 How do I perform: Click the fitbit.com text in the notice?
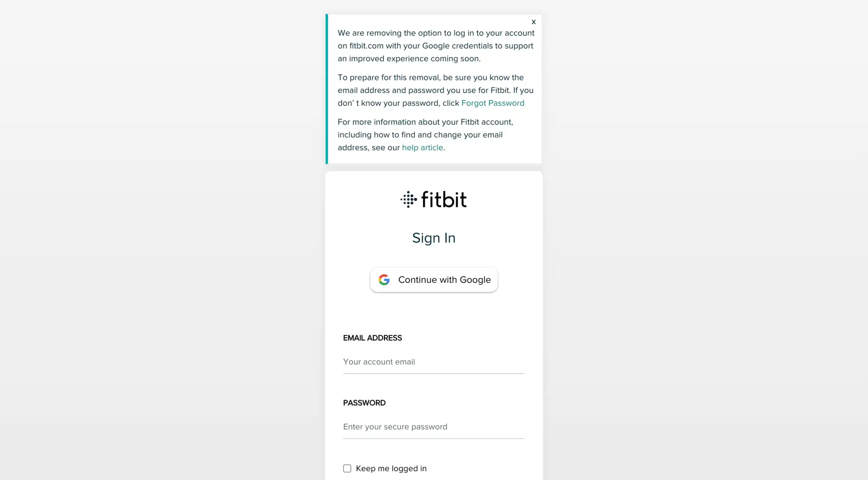[x=366, y=46]
